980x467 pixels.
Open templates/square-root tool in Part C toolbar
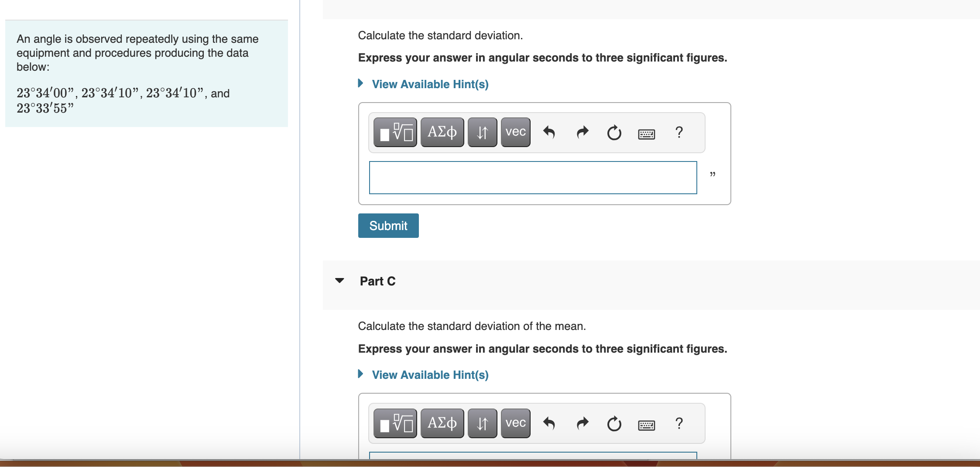[x=395, y=423]
